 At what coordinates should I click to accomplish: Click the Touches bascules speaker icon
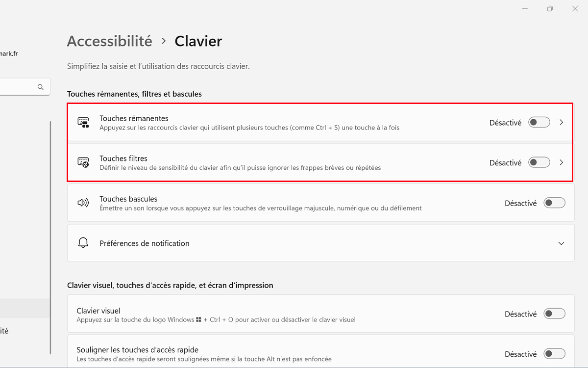tap(83, 203)
